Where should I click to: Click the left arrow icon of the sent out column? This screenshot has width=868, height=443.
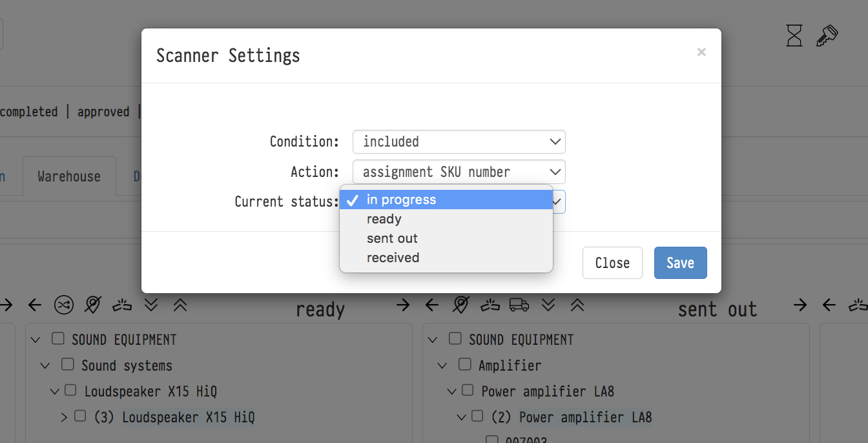click(x=432, y=305)
